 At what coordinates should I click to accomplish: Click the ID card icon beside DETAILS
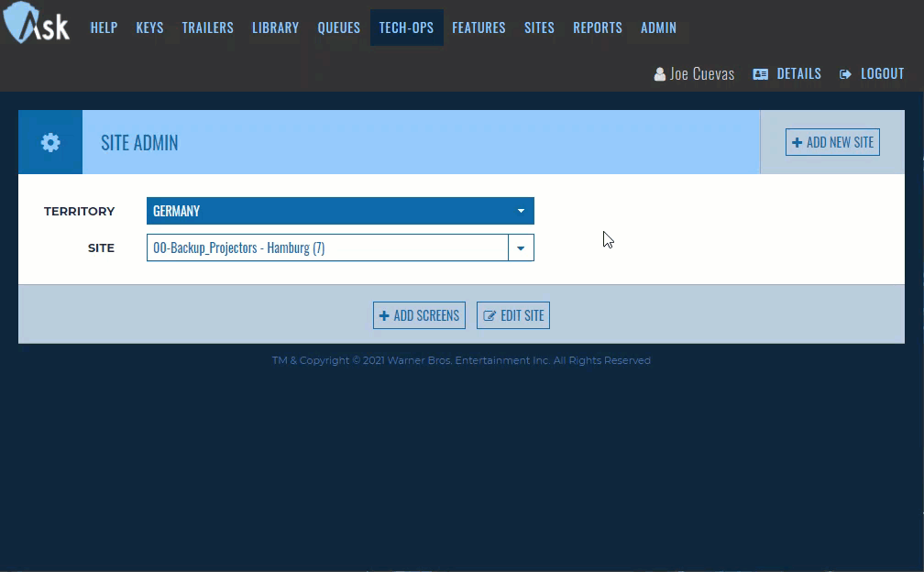[761, 73]
